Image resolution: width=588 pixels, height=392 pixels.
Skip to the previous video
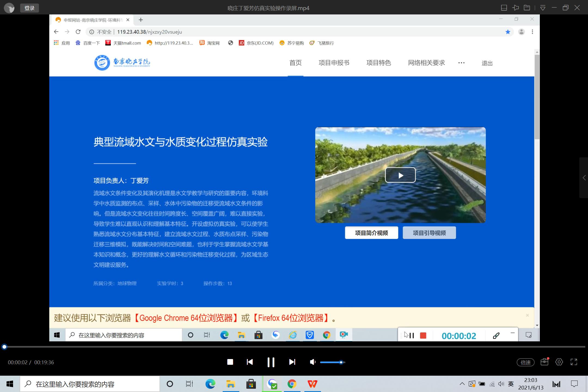click(x=250, y=362)
